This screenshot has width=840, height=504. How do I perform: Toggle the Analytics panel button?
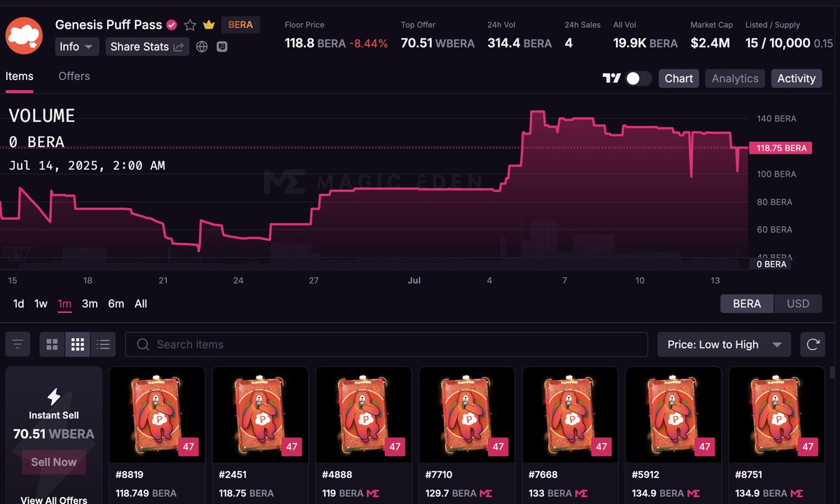(735, 78)
